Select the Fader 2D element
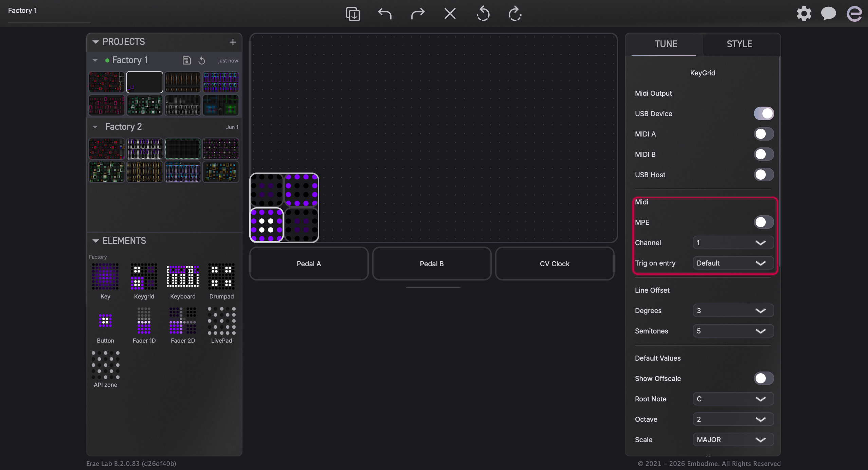This screenshot has height=470, width=868. (183, 325)
